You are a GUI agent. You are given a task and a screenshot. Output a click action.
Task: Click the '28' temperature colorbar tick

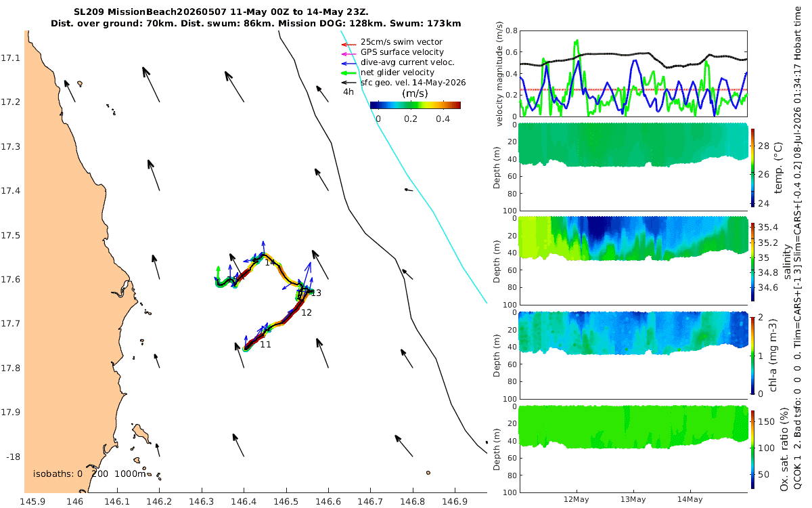(x=765, y=146)
